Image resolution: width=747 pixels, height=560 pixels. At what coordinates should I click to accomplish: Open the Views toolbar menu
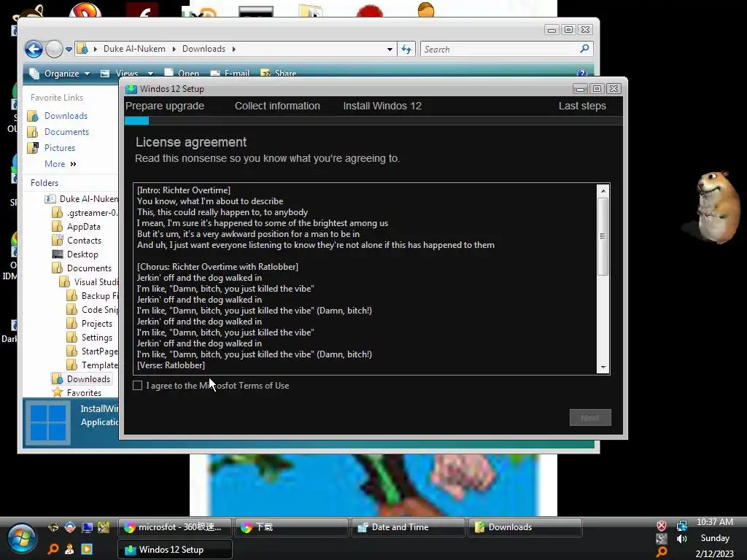click(121, 74)
